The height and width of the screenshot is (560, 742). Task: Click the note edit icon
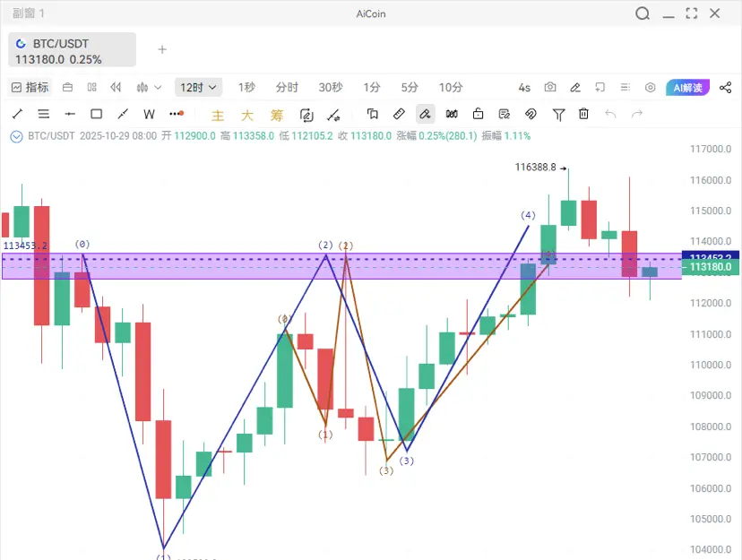click(x=505, y=114)
